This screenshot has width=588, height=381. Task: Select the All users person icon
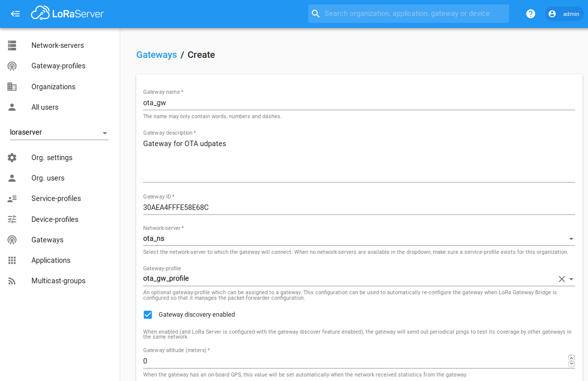(x=11, y=107)
